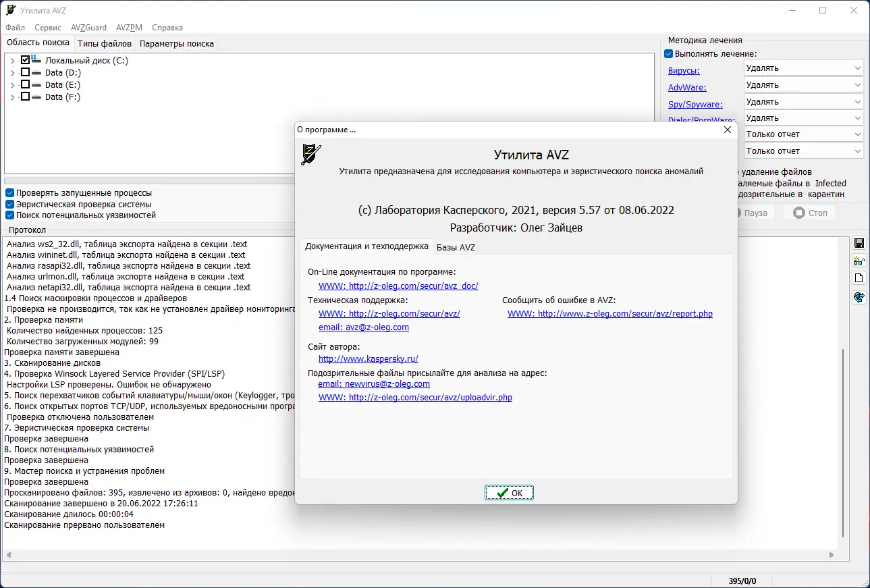Click the blank page icon beside the protocol
Viewport: 870px width, 588px height.
(859, 278)
